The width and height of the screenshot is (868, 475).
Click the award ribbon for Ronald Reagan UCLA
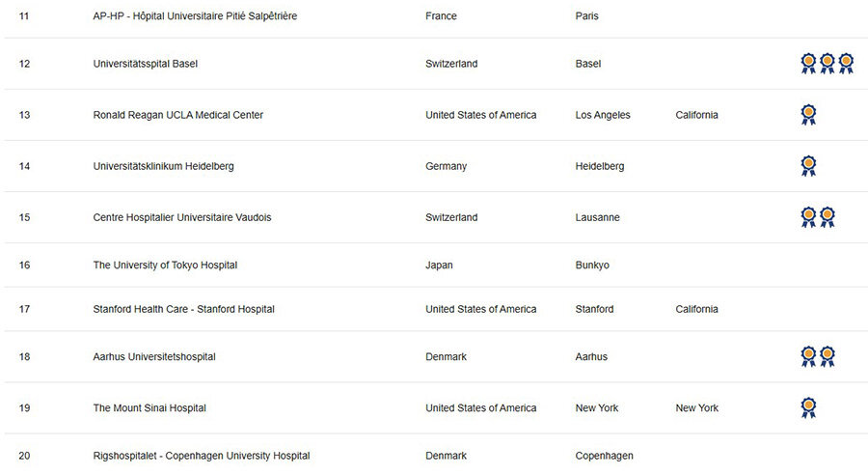point(809,115)
